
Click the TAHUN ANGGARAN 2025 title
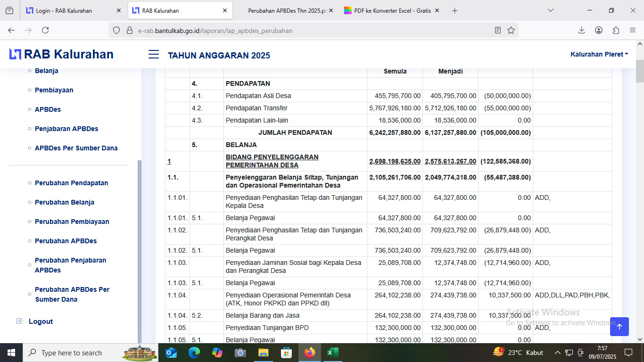(x=219, y=56)
